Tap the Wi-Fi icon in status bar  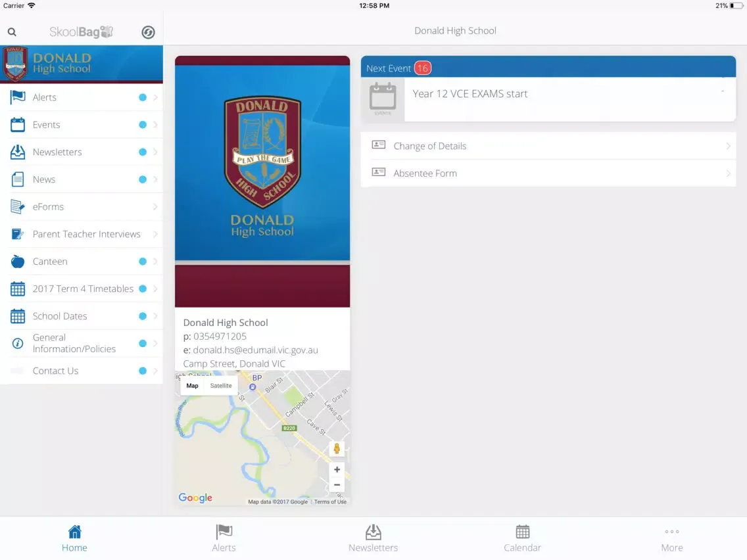[x=32, y=5]
